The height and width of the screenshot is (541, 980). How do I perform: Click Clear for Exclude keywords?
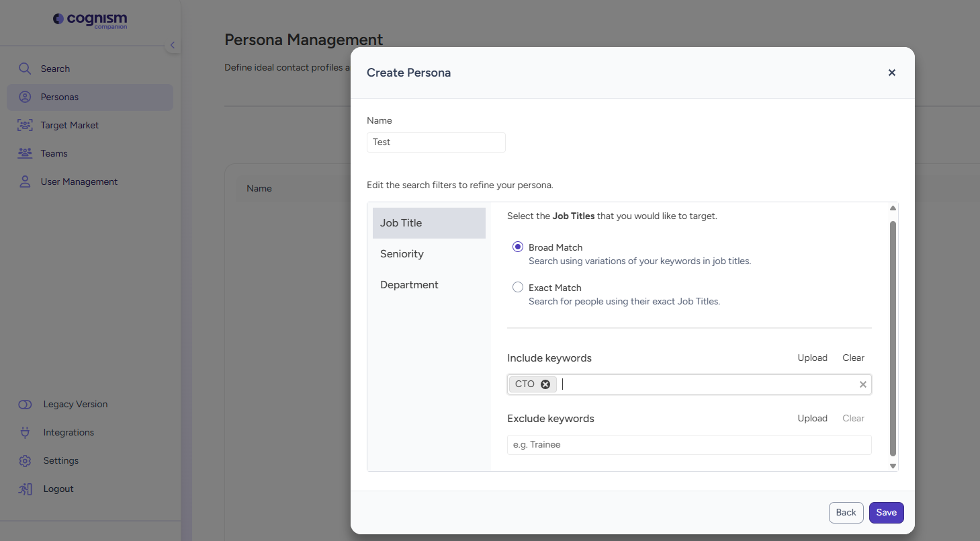click(853, 419)
